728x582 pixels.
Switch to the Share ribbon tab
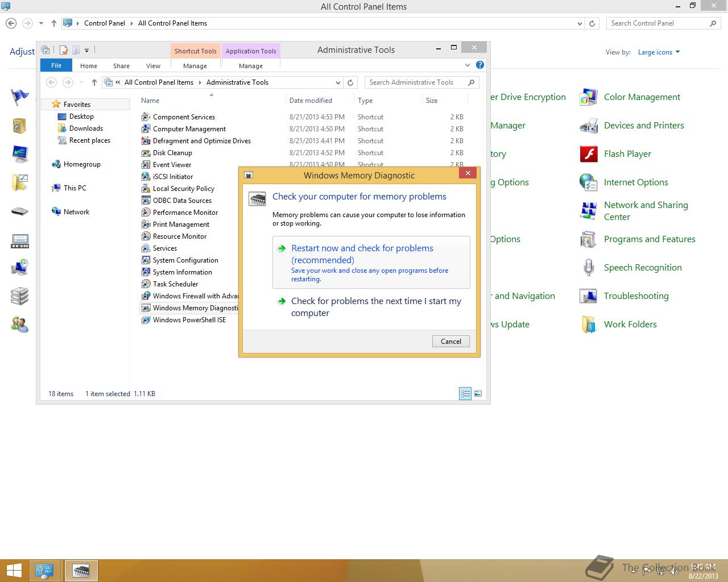coord(121,66)
